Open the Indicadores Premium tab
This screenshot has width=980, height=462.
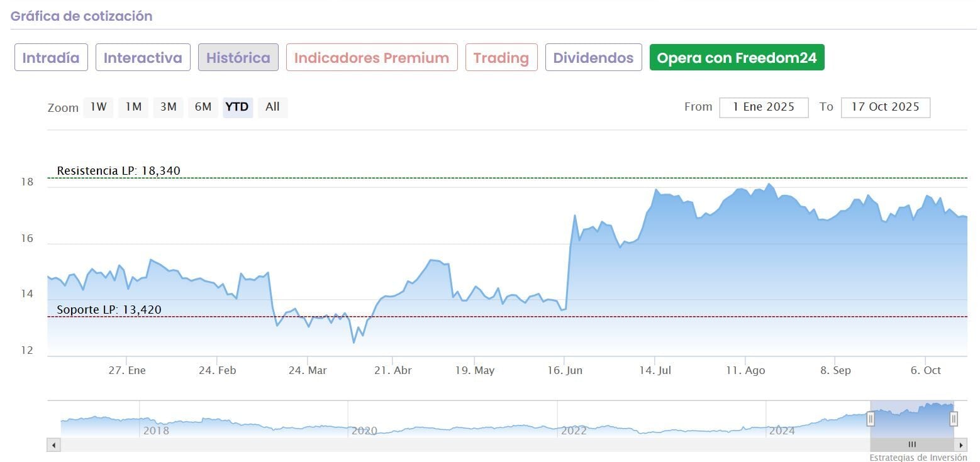click(372, 58)
